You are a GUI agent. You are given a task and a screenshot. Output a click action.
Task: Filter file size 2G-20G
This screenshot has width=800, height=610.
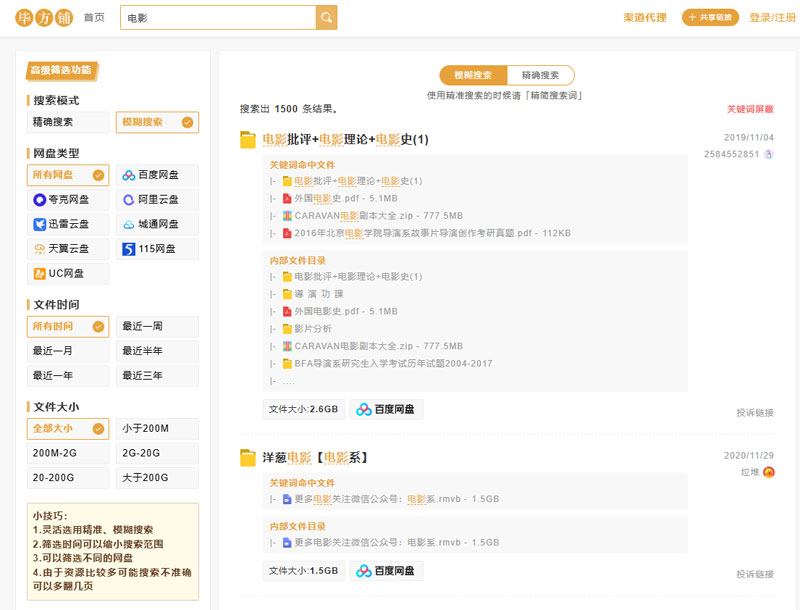[x=157, y=453]
